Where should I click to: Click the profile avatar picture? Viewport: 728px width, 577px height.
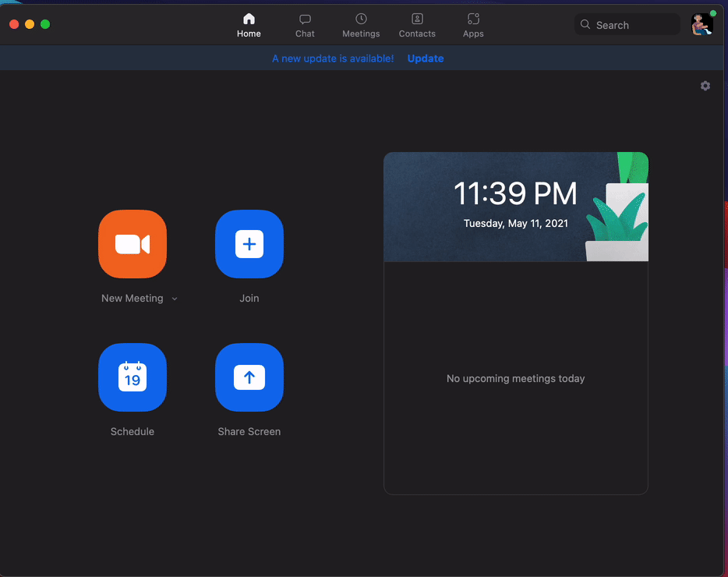[x=701, y=25]
